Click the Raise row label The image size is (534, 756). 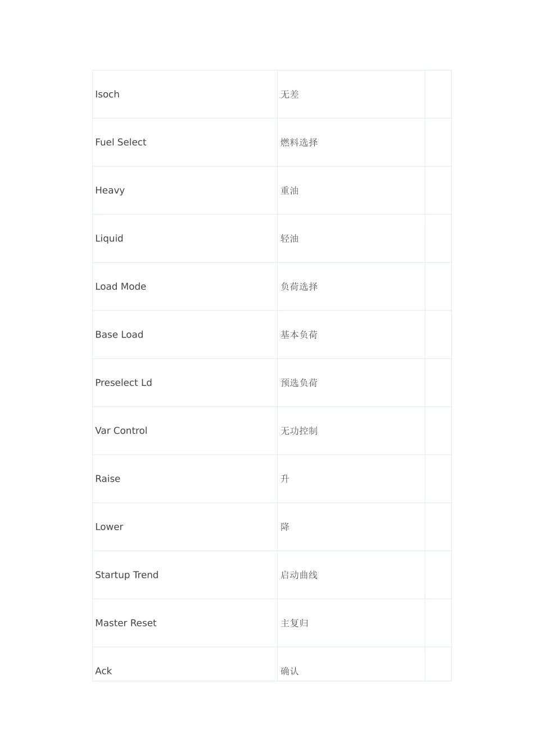point(108,479)
